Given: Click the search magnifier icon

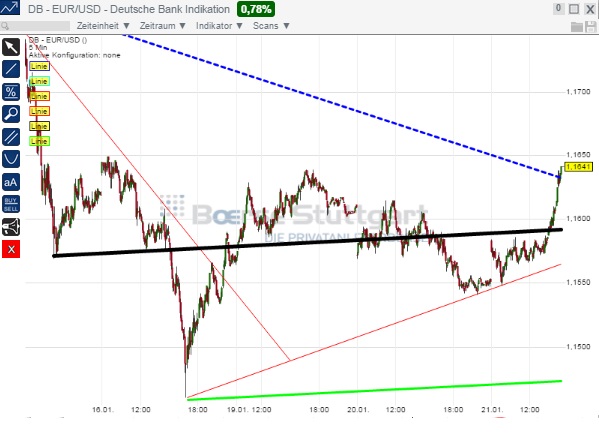Looking at the screenshot, I should (x=5, y=26).
